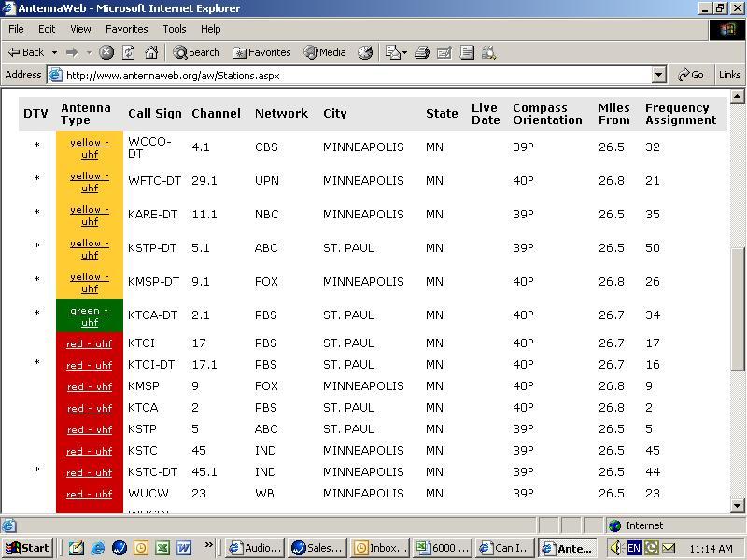
Task: Switch to the Audio... taskbar window
Action: (x=255, y=548)
